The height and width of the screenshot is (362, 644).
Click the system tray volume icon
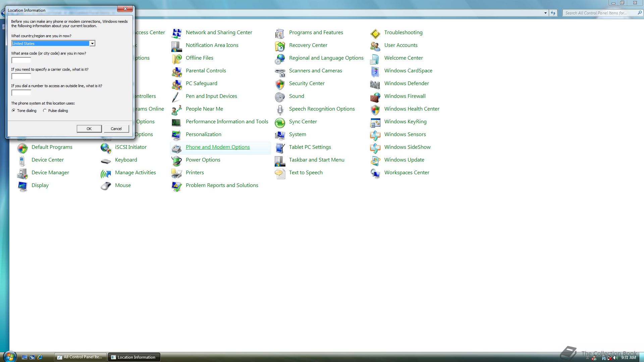point(615,358)
